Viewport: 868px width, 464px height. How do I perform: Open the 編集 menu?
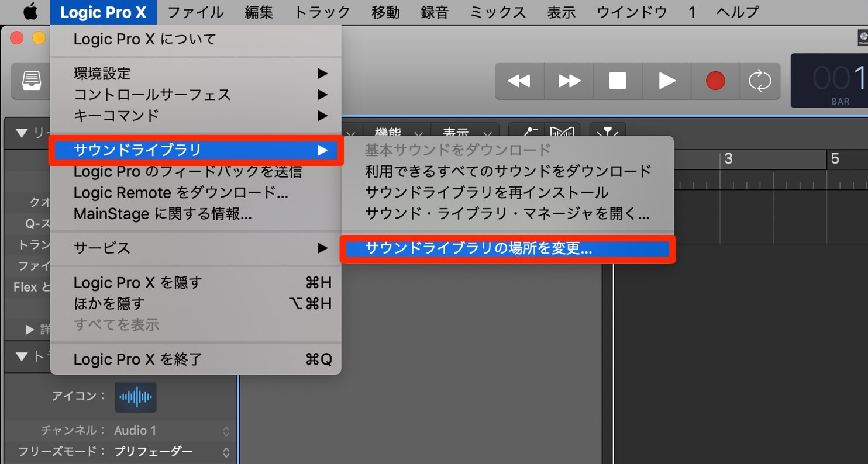pyautogui.click(x=259, y=12)
